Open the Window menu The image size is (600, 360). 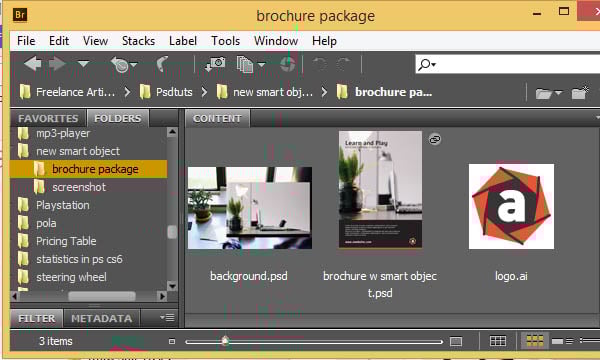(276, 41)
